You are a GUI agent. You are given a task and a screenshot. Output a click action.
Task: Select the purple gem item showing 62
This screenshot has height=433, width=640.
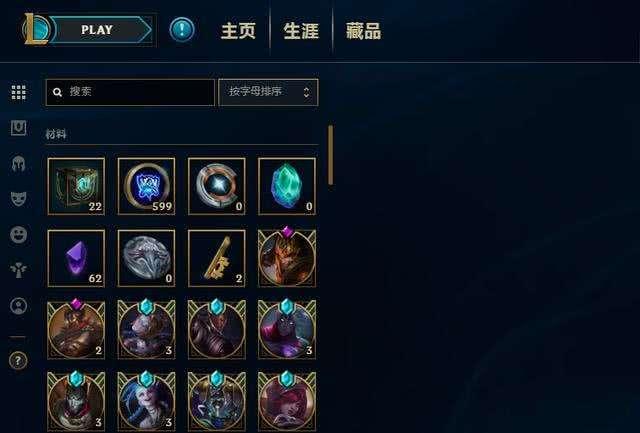tap(76, 258)
